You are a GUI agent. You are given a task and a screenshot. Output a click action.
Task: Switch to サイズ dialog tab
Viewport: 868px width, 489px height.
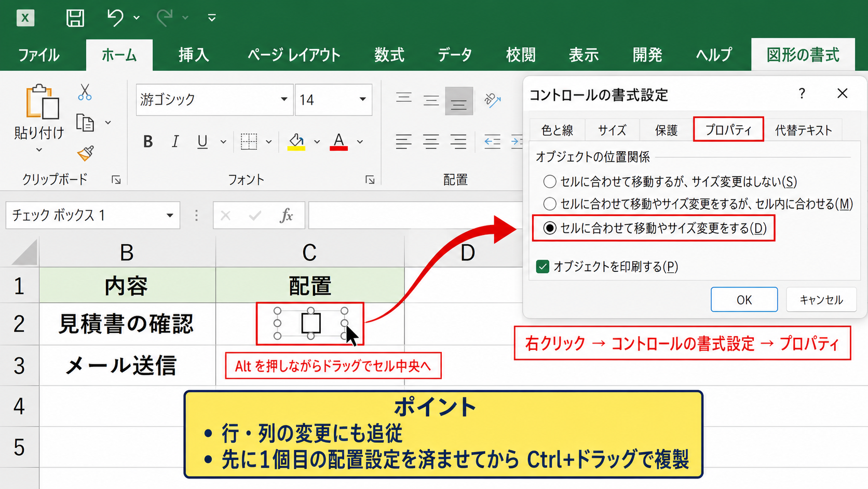[x=612, y=130]
